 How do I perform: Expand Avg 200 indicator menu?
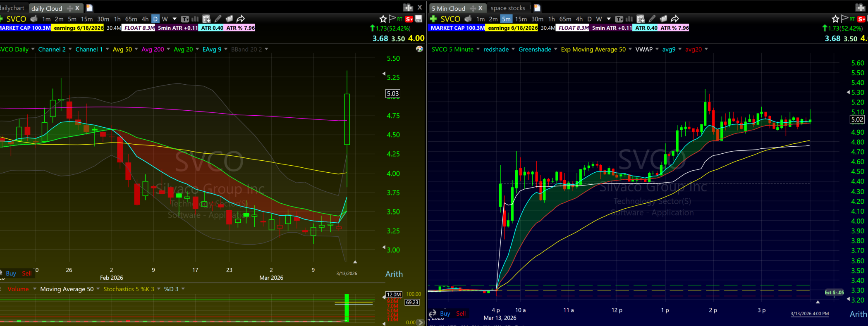point(168,49)
